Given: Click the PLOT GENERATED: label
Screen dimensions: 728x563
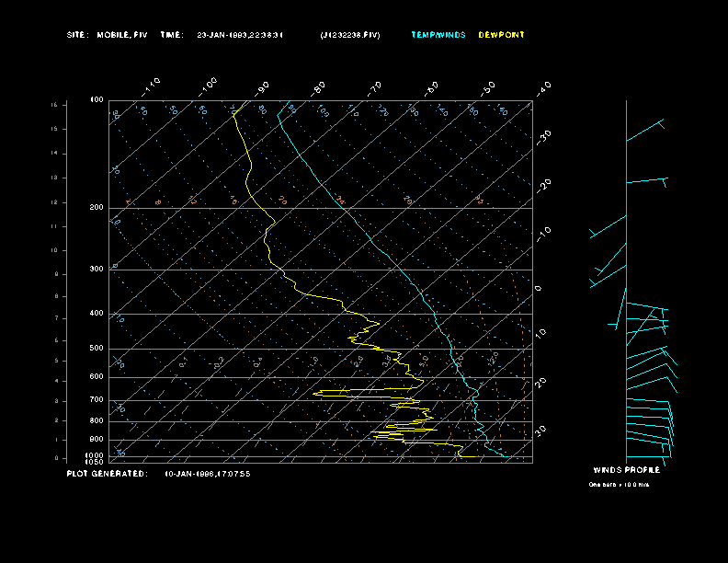Looking at the screenshot, I should click(x=108, y=474).
